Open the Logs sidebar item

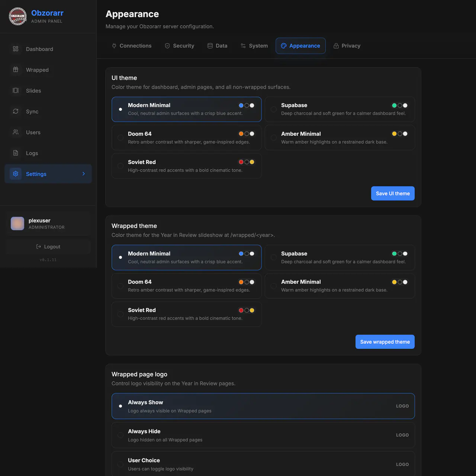[48, 153]
